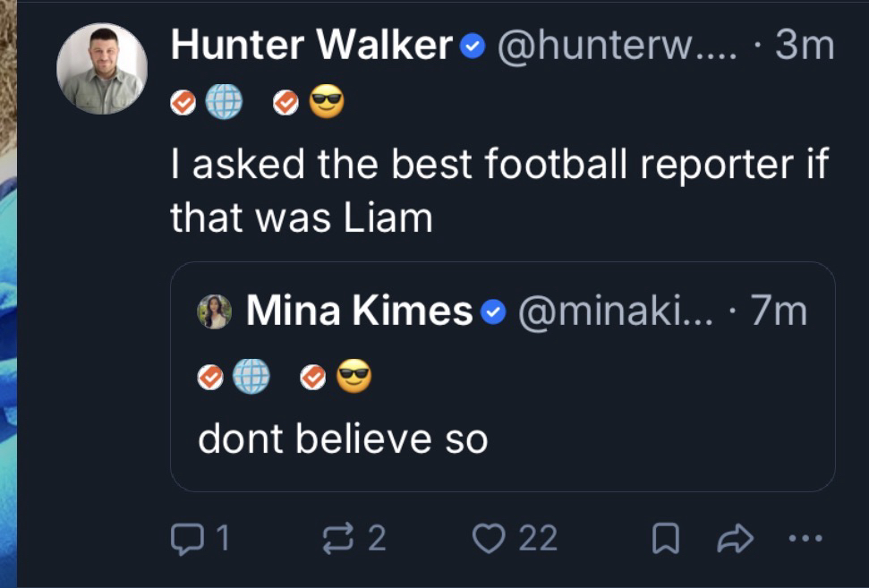869x588 pixels.
Task: Click Hunter Walker display name
Action: tap(311, 45)
